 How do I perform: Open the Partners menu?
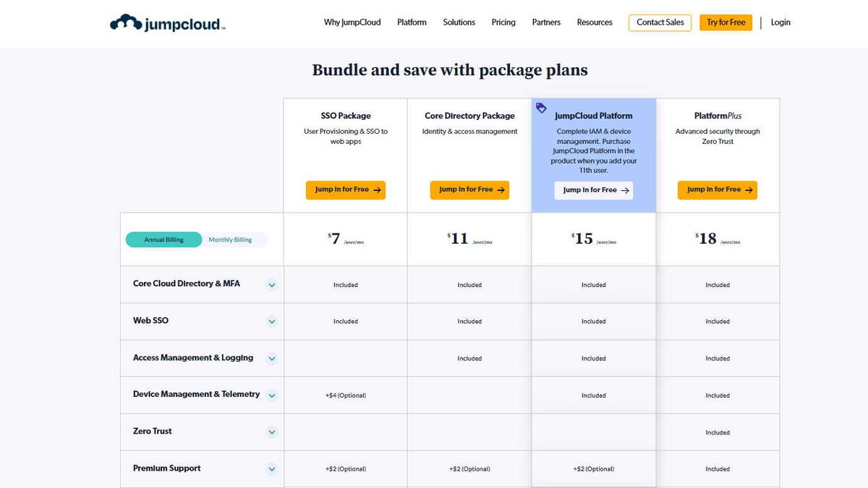click(546, 22)
